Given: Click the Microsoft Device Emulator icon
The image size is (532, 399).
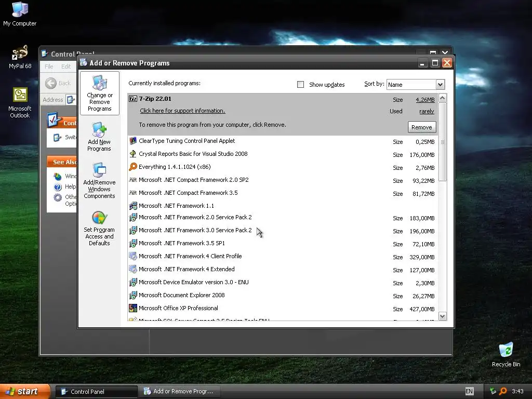Looking at the screenshot, I should 133,282.
